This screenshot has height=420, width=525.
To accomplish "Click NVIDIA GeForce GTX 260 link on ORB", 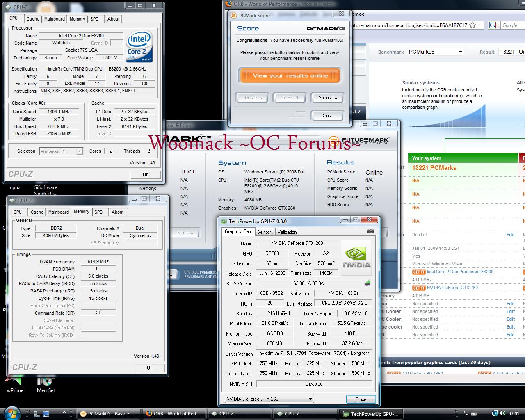I will click(452, 288).
